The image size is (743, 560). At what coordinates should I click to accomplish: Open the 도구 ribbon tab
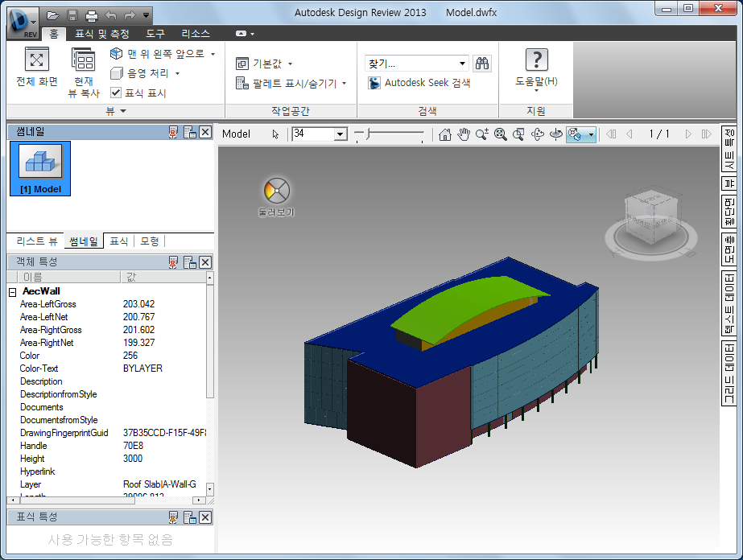tap(155, 34)
